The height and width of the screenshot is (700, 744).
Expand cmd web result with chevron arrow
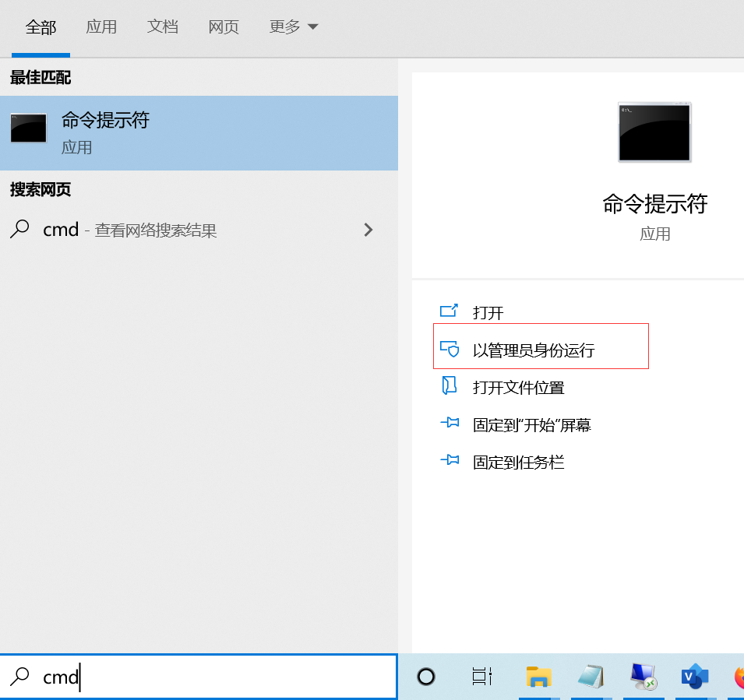(x=368, y=230)
